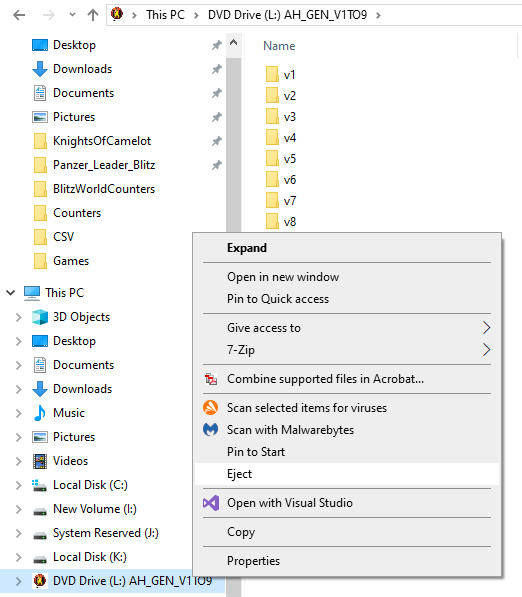Click the Visual Studio icon in menu
522x597 pixels.
point(211,503)
